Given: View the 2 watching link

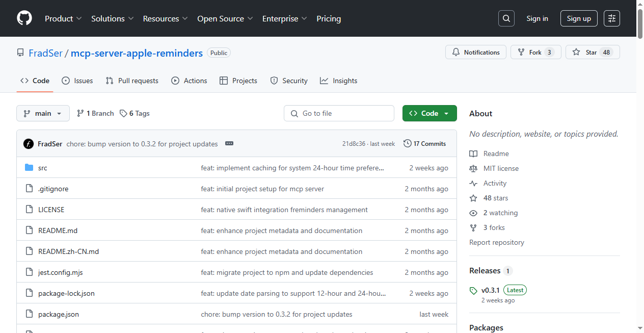Looking at the screenshot, I should point(494,213).
